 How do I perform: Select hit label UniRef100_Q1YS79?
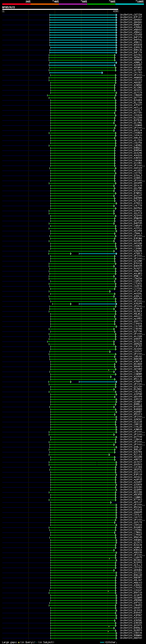coord(131,93)
